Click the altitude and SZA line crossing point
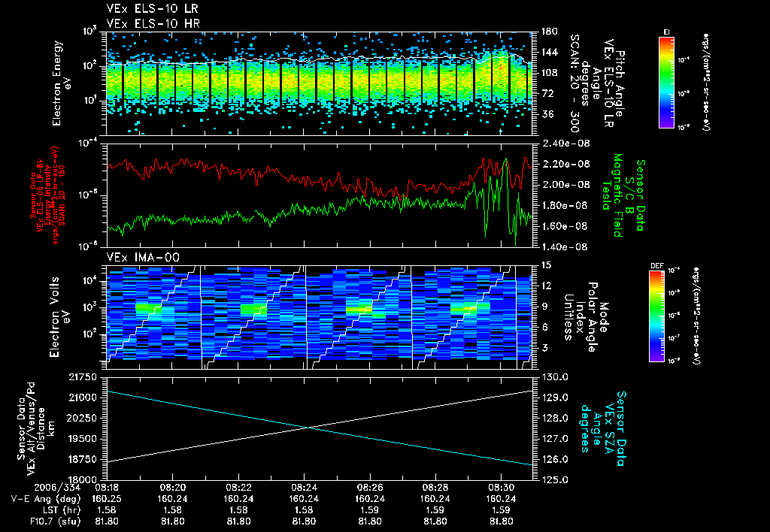Viewport: 770px width, 532px height. tap(308, 428)
